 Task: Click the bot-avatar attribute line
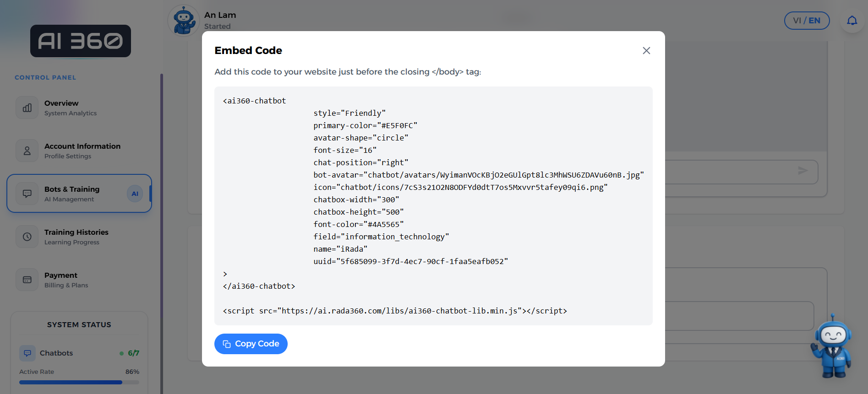pyautogui.click(x=479, y=175)
